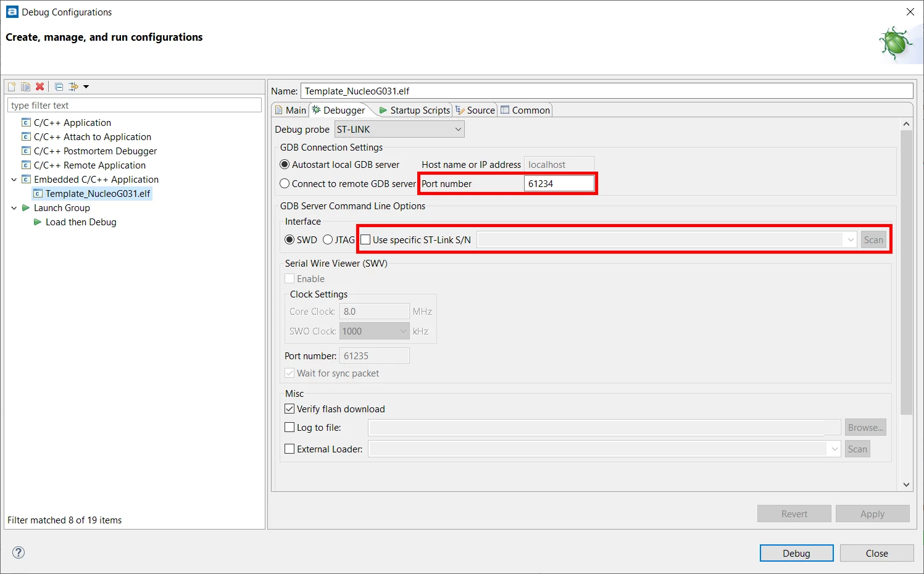Select the Load then Debug configuration
The width and height of the screenshot is (924, 574).
click(x=81, y=222)
